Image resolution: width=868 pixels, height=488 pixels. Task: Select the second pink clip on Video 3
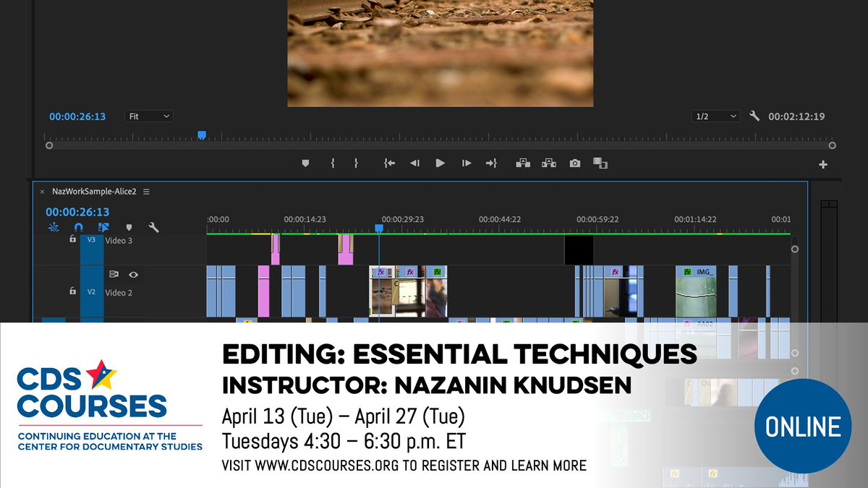coord(346,249)
